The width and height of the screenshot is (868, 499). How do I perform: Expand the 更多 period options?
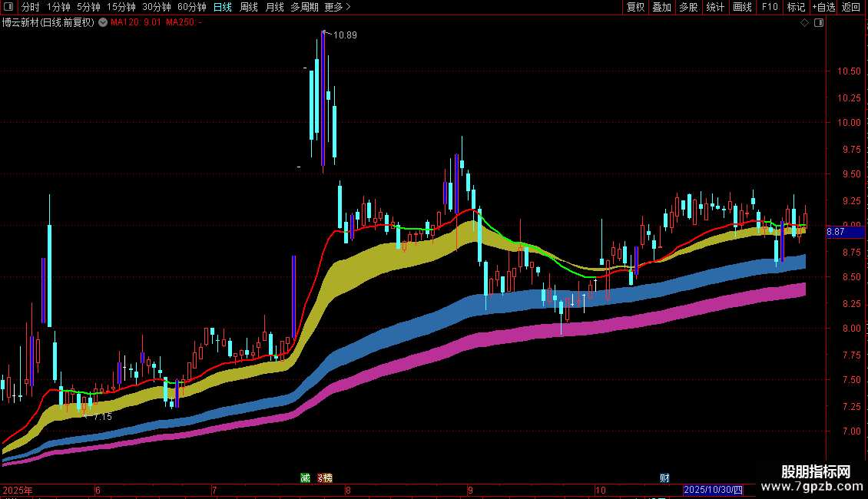pyautogui.click(x=337, y=7)
